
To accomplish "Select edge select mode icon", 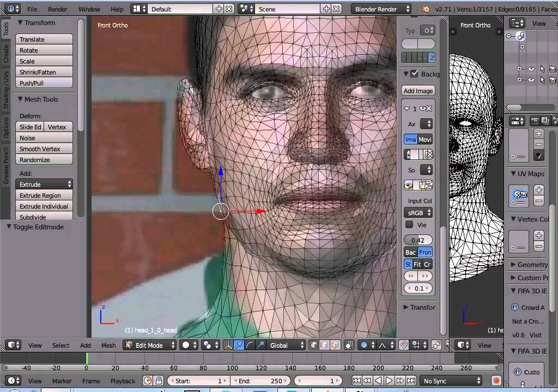I will pos(324,345).
